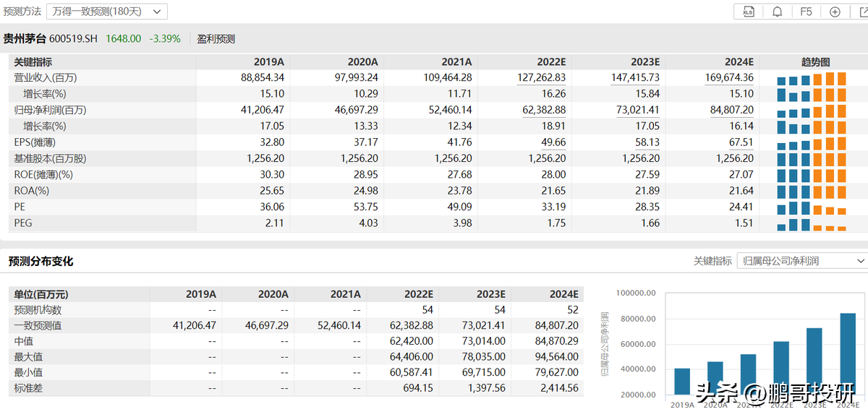Click the 2021A ROE value 27.68
Viewport: 868px width, 417px height.
(459, 174)
